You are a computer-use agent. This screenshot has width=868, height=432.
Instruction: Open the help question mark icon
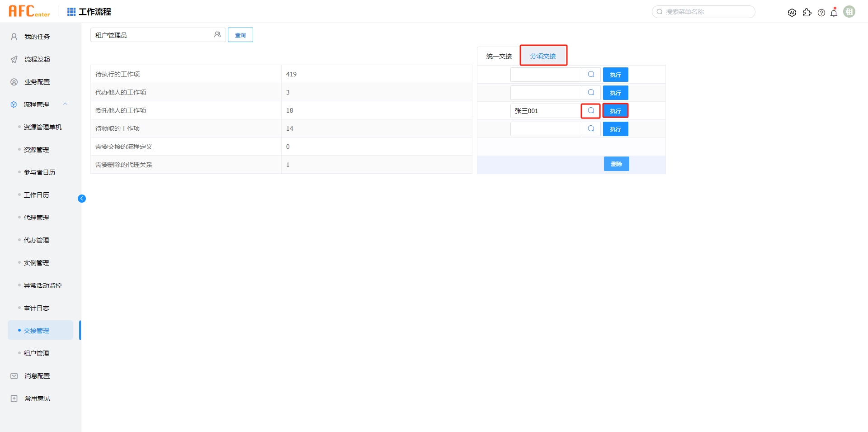[x=821, y=12]
